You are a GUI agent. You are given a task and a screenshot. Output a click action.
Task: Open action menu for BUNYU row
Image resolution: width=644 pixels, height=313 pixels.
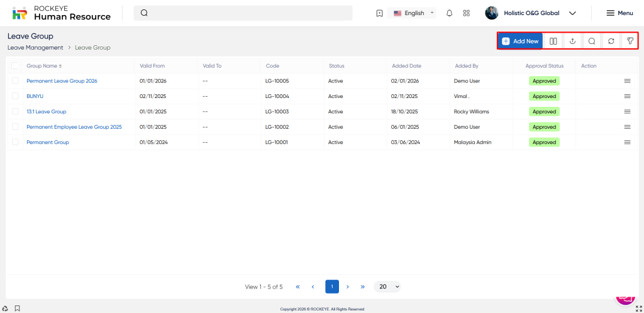pos(626,96)
